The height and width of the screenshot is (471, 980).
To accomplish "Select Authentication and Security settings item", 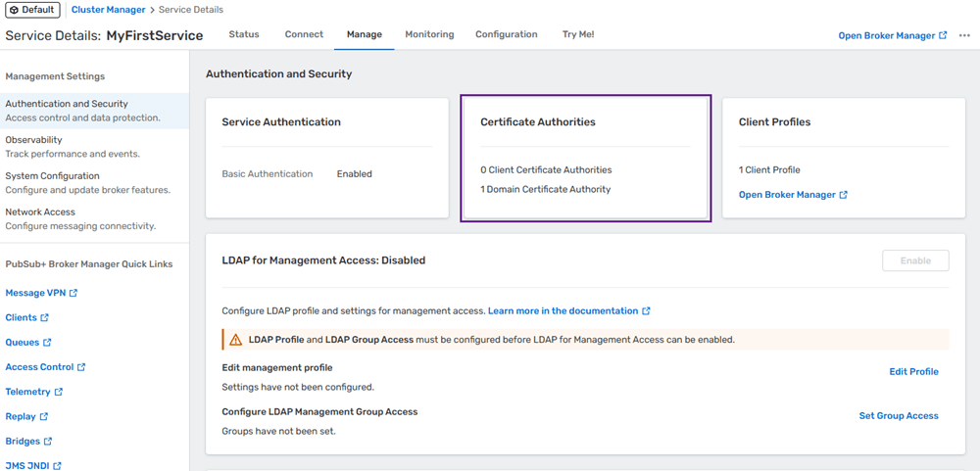I will (x=94, y=111).
